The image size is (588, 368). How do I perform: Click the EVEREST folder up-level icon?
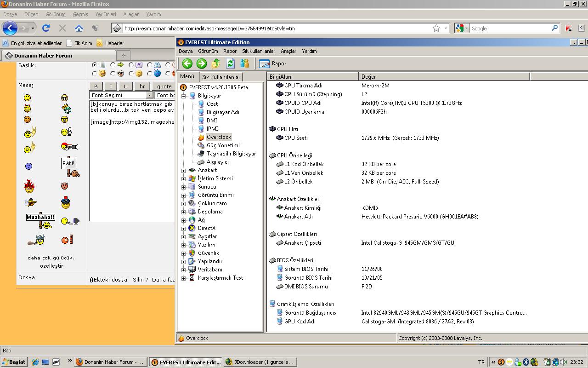coord(216,63)
